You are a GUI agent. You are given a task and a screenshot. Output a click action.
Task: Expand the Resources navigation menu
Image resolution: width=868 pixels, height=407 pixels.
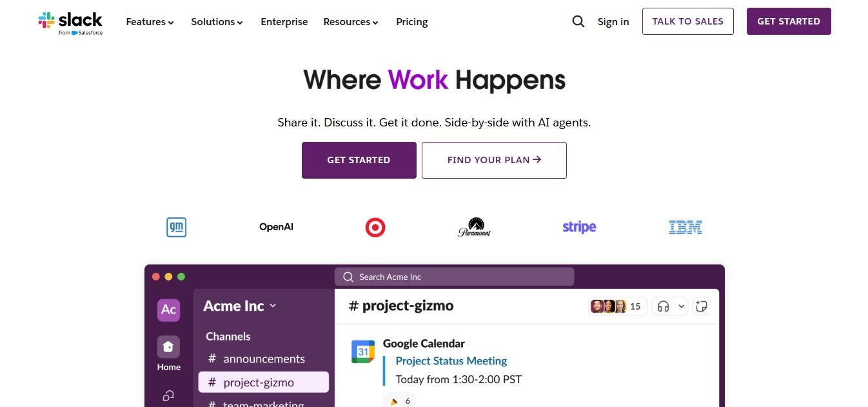[350, 21]
